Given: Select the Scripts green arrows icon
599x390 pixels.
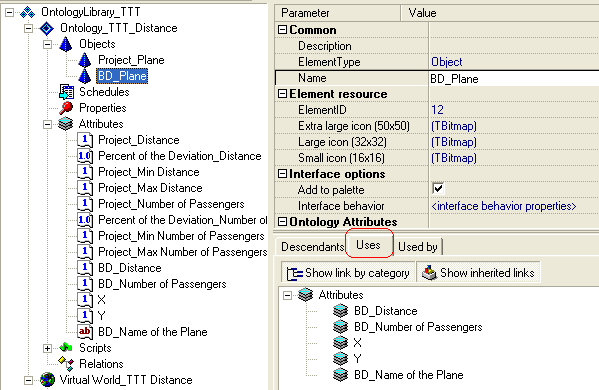Looking at the screenshot, I should point(66,348).
